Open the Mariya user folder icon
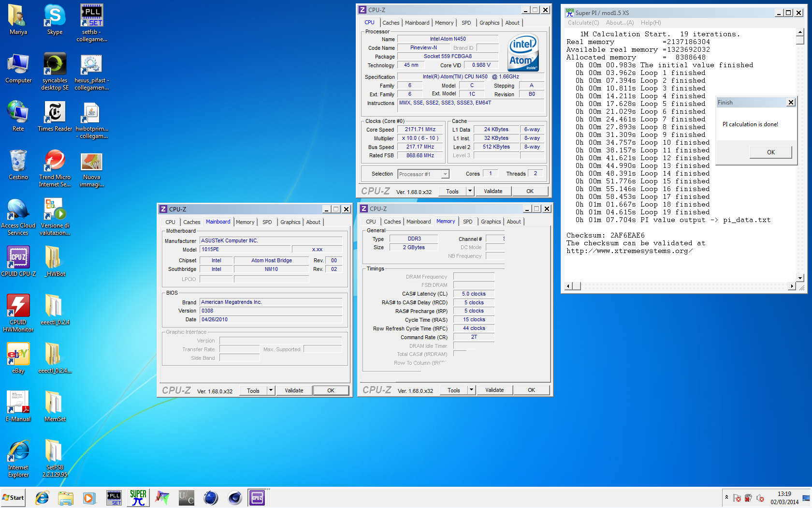Image resolution: width=812 pixels, height=508 pixels. (18, 19)
